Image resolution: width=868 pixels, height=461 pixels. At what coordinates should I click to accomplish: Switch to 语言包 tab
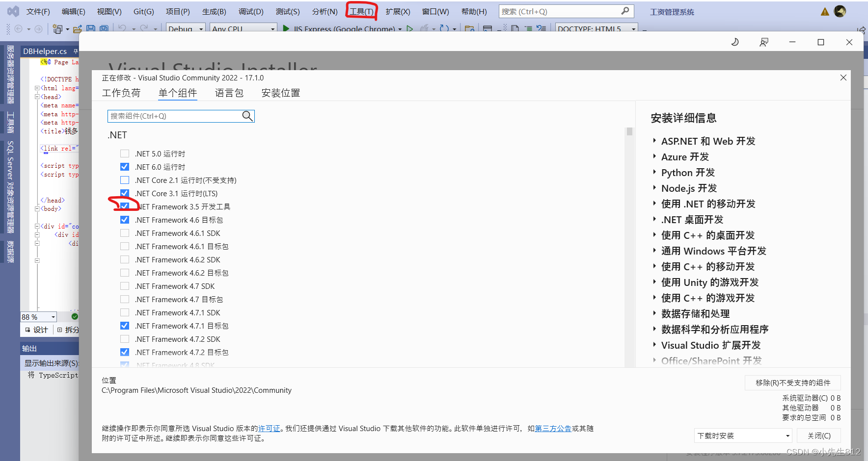click(x=229, y=93)
